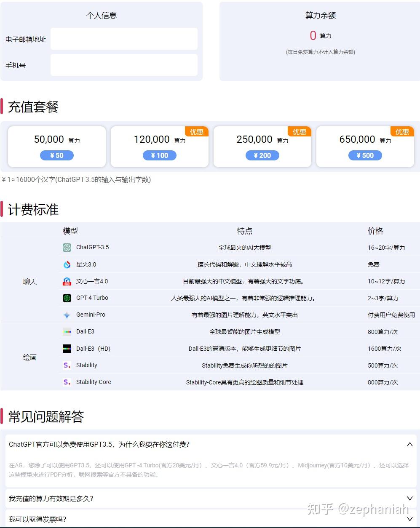Click the 全球最火的AI大模型 description

[245, 248]
